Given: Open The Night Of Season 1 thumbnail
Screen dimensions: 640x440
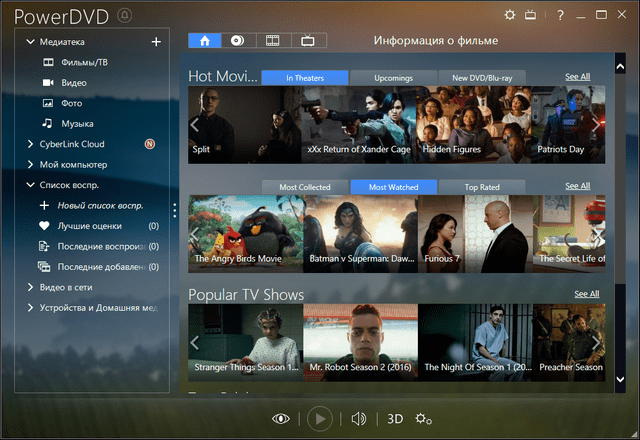Looking at the screenshot, I should point(476,343).
